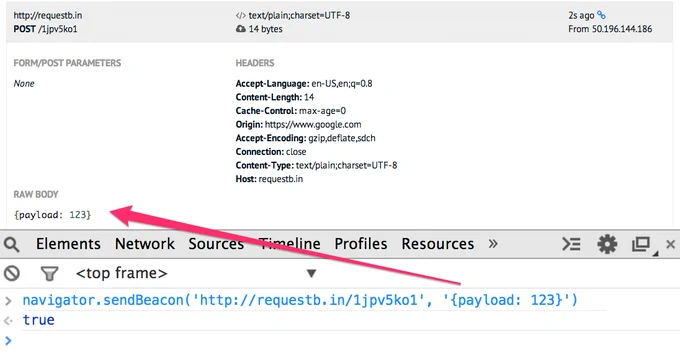Close the DevTools panel

[670, 244]
